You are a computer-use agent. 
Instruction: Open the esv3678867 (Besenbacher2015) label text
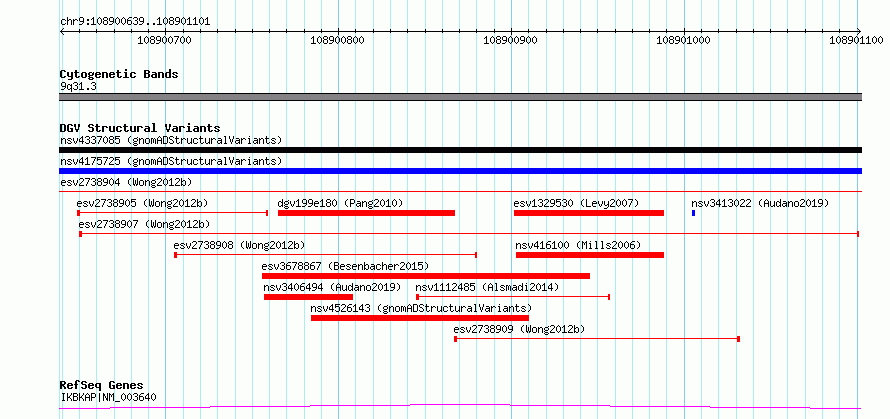tap(345, 266)
